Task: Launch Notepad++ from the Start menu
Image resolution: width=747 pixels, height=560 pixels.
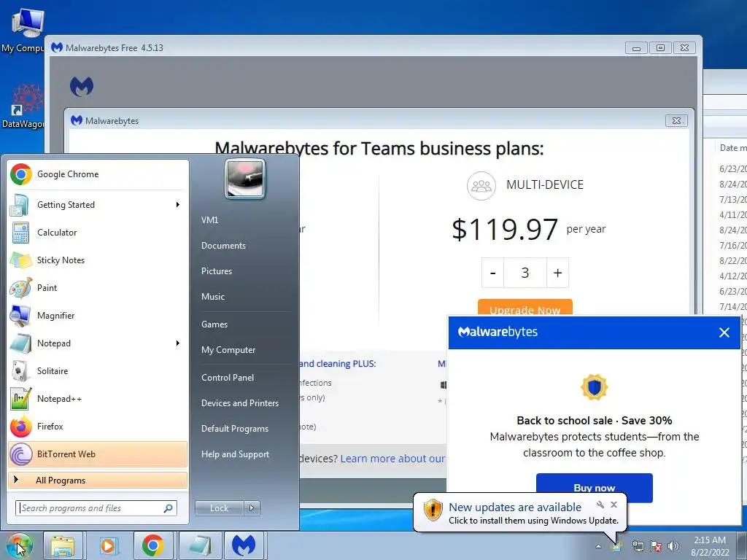Action: click(x=98, y=399)
